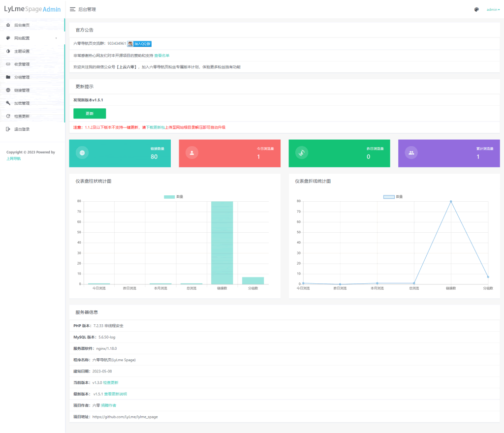
Task: Click the 链接数量 stat card
Action: (x=120, y=153)
